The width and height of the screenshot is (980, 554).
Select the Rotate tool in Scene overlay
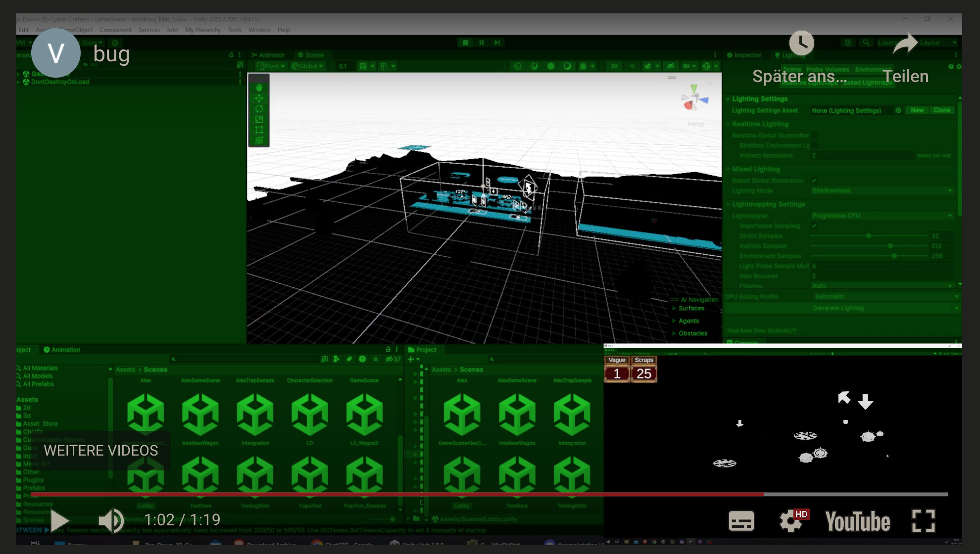tap(259, 109)
